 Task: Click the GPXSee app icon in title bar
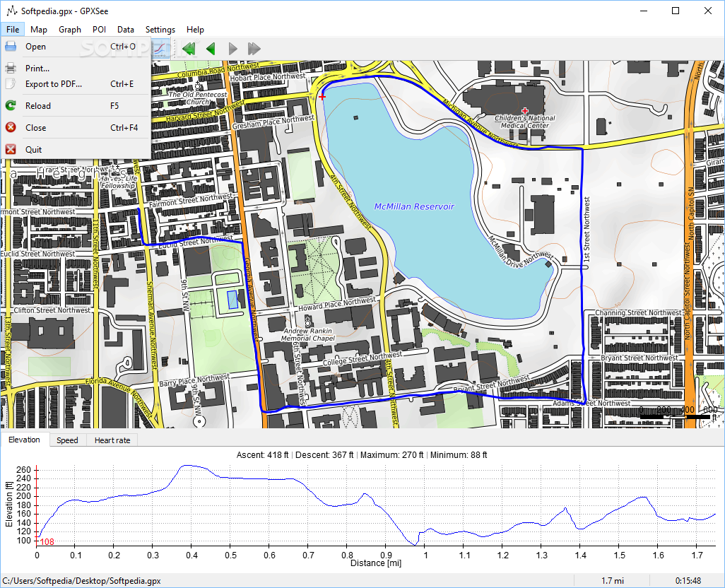click(x=11, y=11)
